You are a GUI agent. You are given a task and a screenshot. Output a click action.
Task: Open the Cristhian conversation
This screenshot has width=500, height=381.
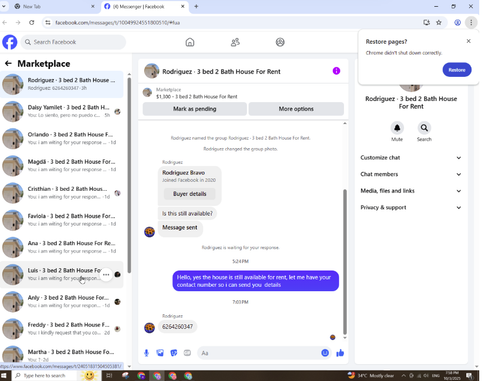pos(62,193)
